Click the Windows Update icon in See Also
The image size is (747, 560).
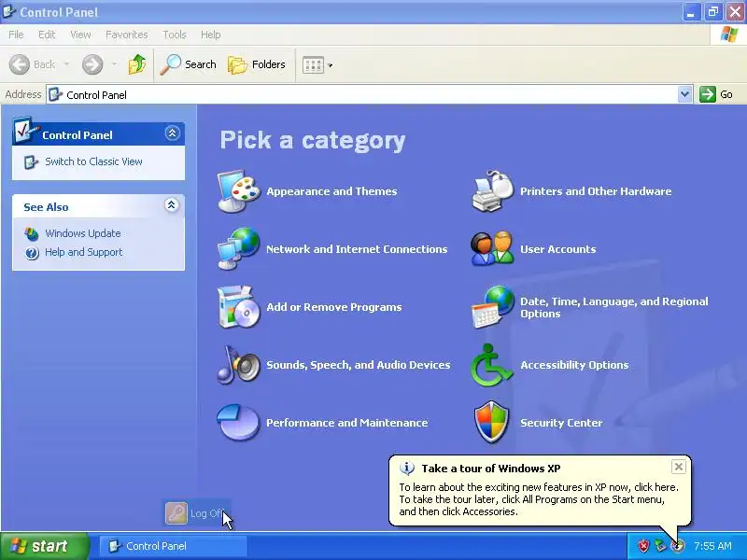click(x=32, y=233)
